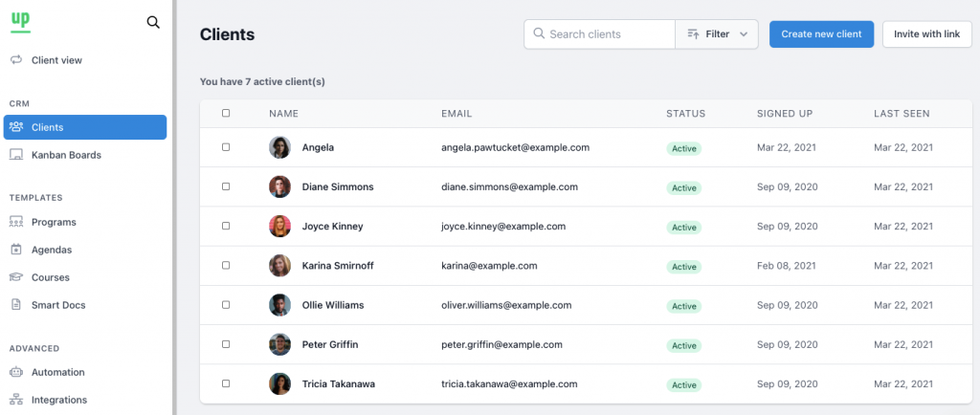Click the NAME column header

(283, 114)
